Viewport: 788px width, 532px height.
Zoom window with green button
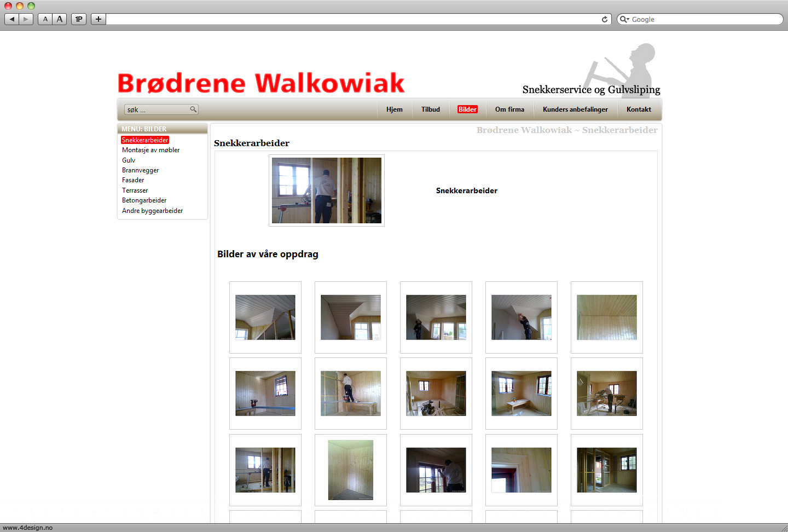pyautogui.click(x=31, y=5)
